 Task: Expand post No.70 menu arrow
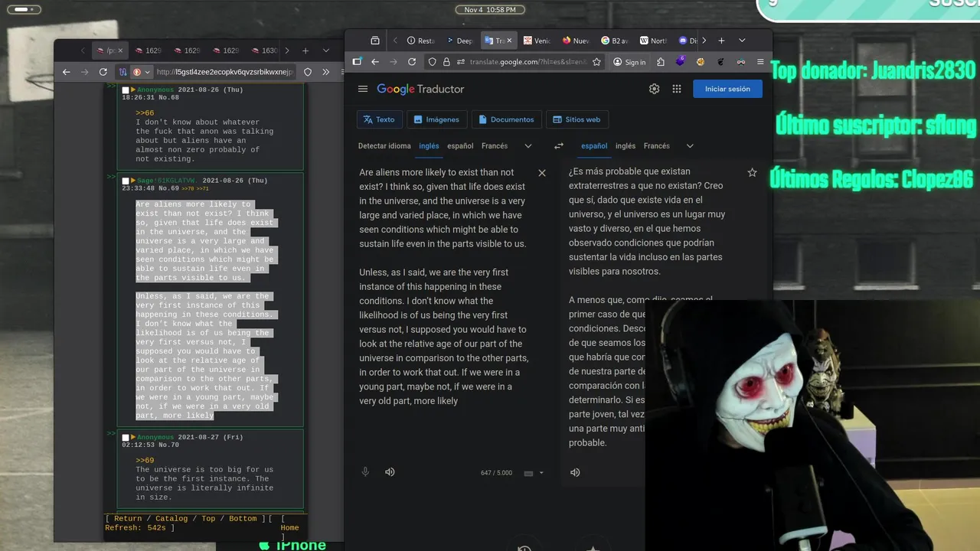tap(133, 438)
